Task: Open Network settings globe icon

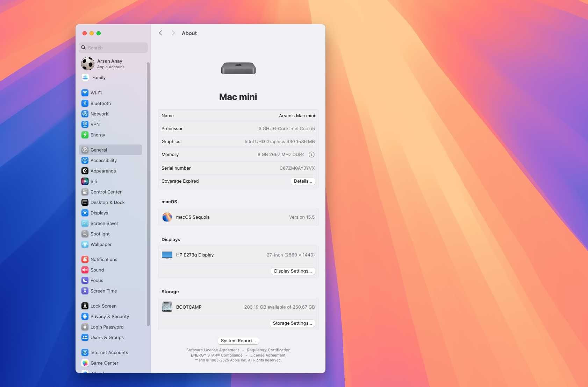Action: [x=85, y=114]
